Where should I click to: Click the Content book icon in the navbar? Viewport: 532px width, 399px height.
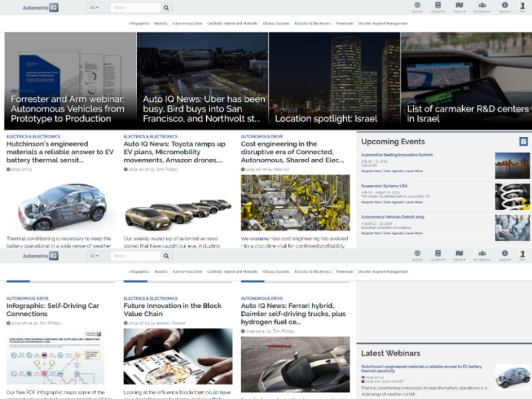click(438, 7)
